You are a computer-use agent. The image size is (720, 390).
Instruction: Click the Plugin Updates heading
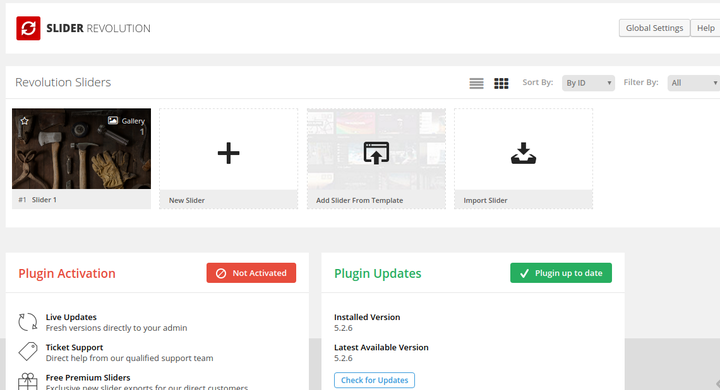(377, 273)
